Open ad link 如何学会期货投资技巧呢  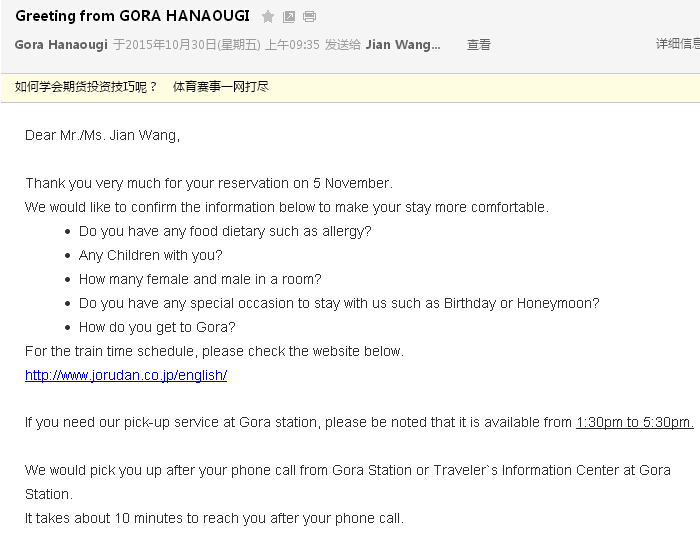pyautogui.click(x=86, y=87)
